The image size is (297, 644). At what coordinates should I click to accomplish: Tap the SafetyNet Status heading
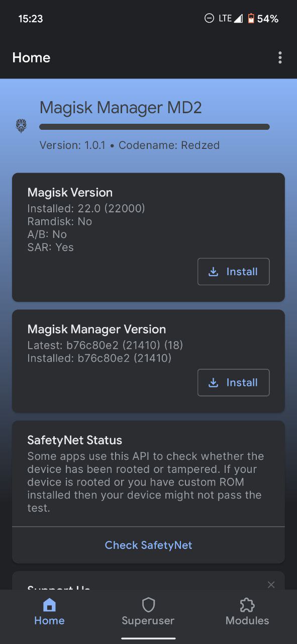click(74, 440)
